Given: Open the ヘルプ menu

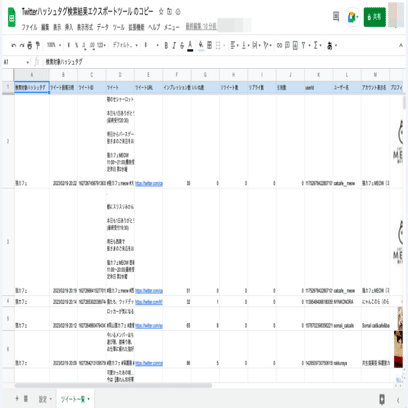Looking at the screenshot, I should click(x=154, y=27).
